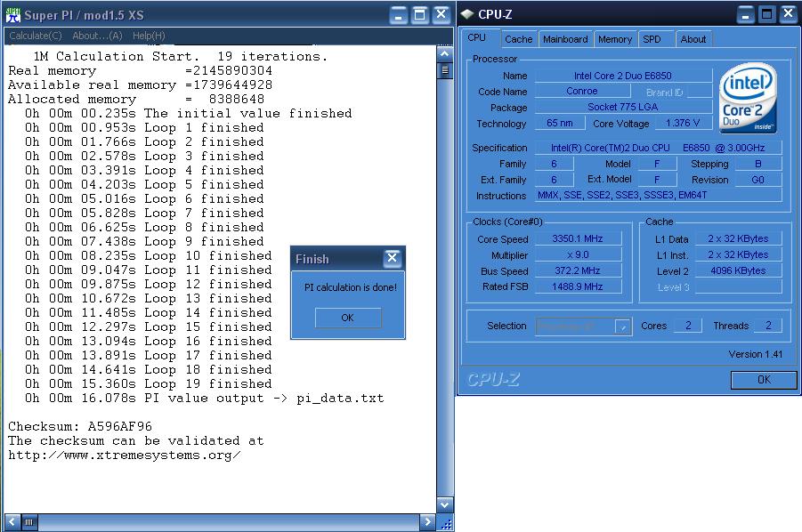Image resolution: width=802 pixels, height=532 pixels.
Task: Click the Cores count value
Action: 688,326
